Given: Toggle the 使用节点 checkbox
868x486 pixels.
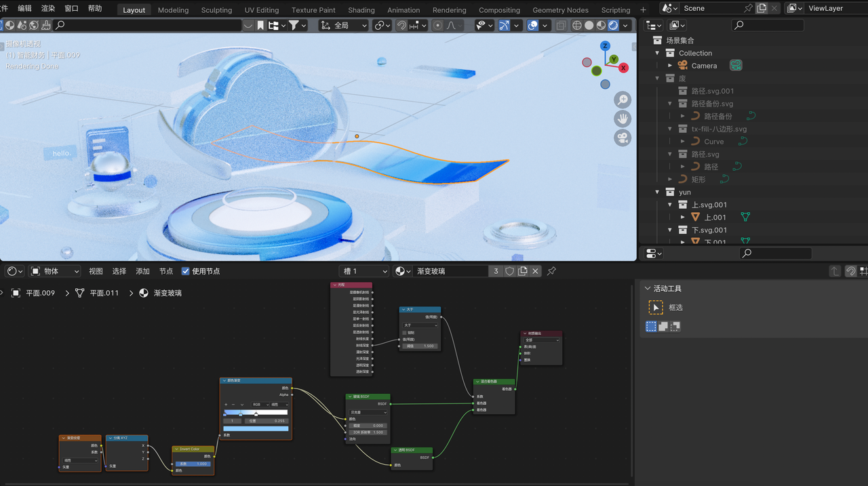Looking at the screenshot, I should click(186, 271).
